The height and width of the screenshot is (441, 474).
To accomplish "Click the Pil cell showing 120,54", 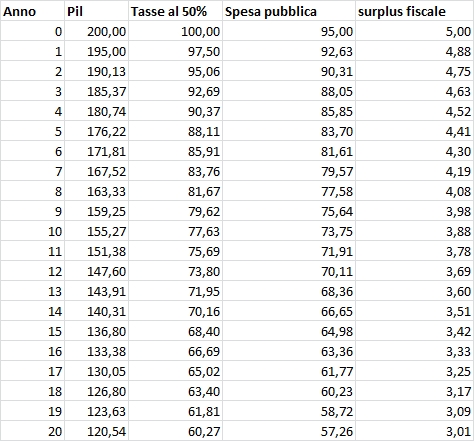I will click(96, 431).
